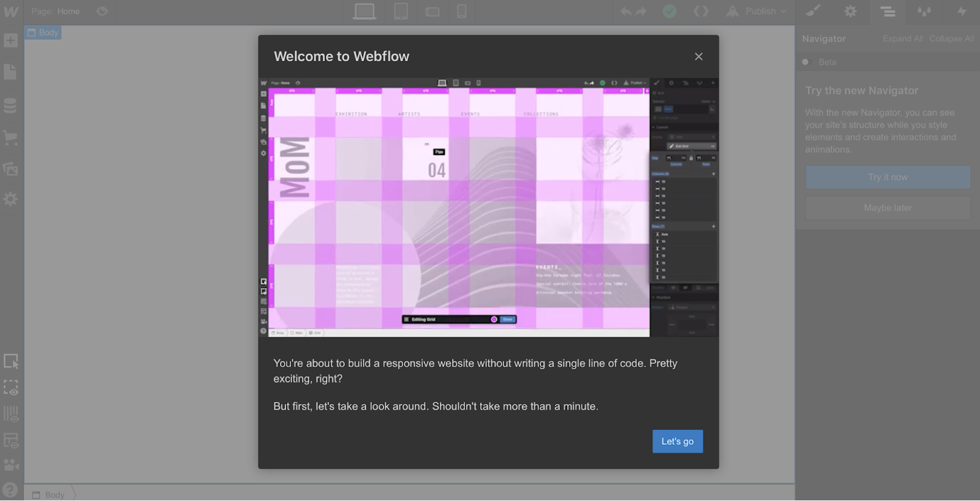Viewport: 980px width, 501px height.
Task: Click the Try the new Navigator heading
Action: click(862, 91)
